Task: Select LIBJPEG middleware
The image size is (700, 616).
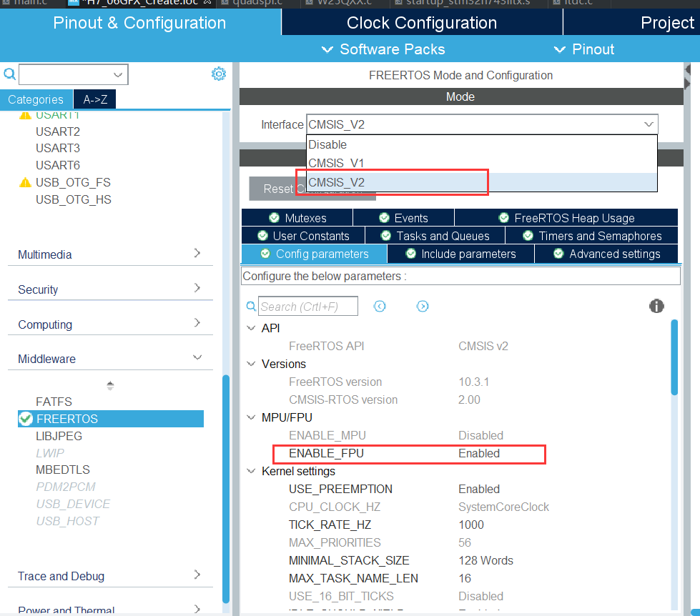Action: coord(59,436)
